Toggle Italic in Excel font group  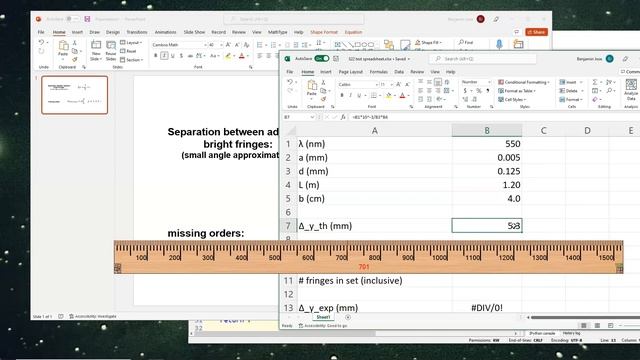[350, 95]
